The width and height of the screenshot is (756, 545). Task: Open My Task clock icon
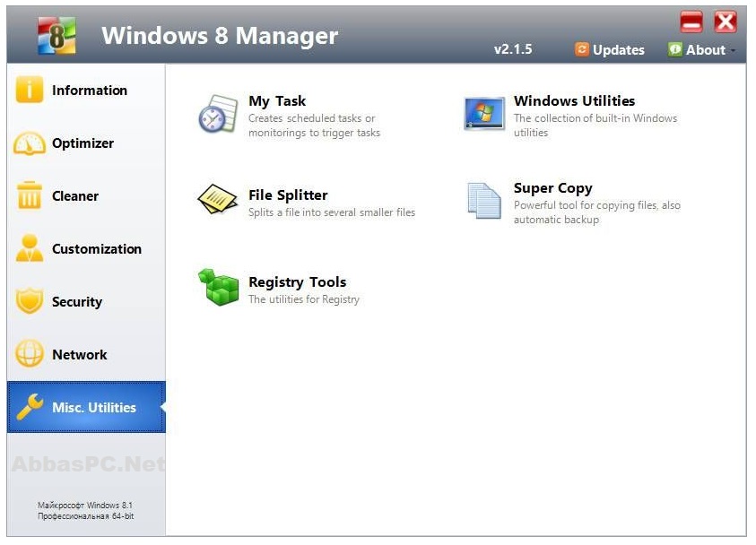(219, 114)
